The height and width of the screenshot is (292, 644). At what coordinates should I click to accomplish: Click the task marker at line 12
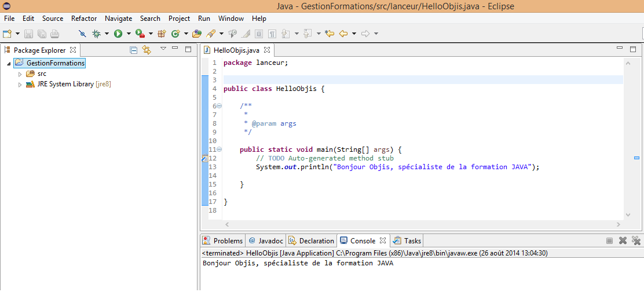(204, 158)
